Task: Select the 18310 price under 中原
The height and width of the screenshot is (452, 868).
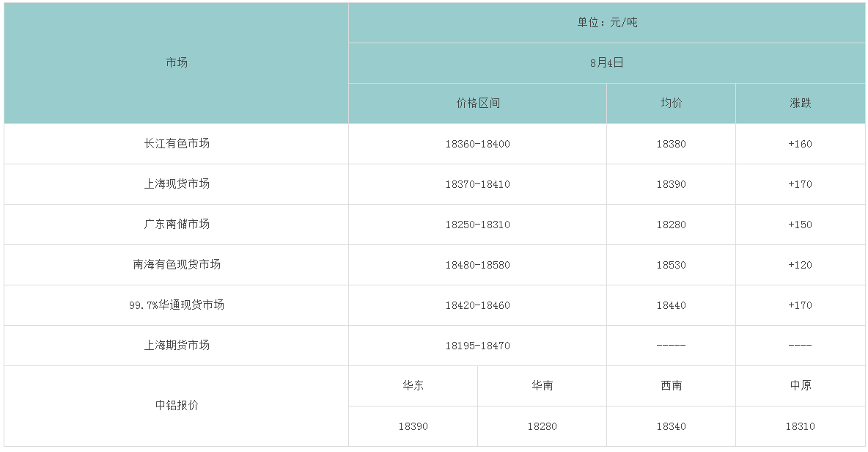Action: (x=800, y=426)
